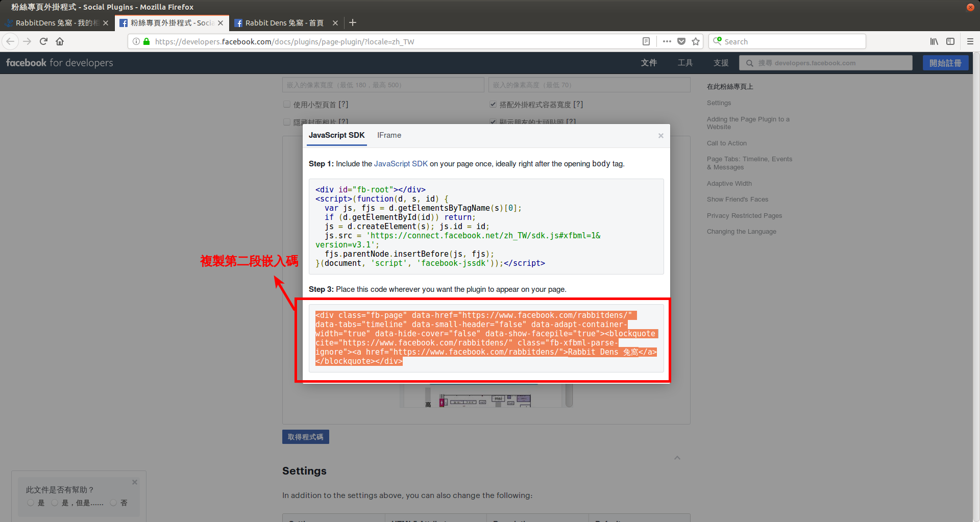Open the 支援 menu
This screenshot has width=980, height=522.
point(721,63)
